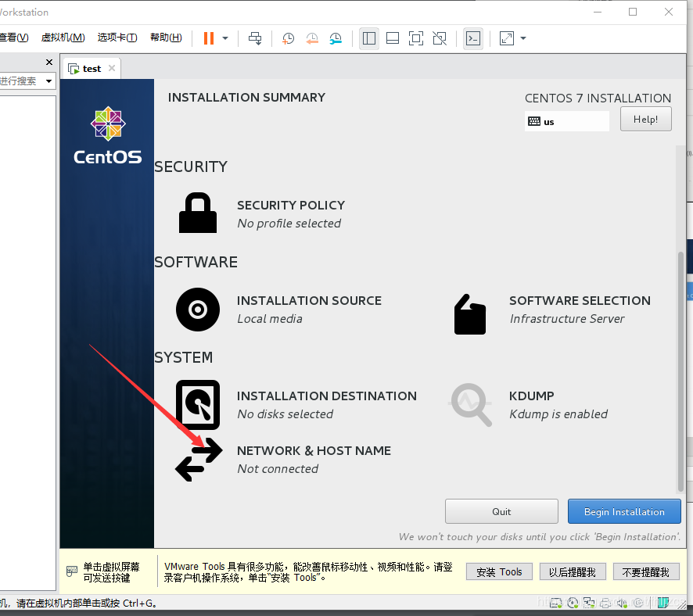
Task: Open the Kdump magnifier icon
Action: [x=471, y=404]
